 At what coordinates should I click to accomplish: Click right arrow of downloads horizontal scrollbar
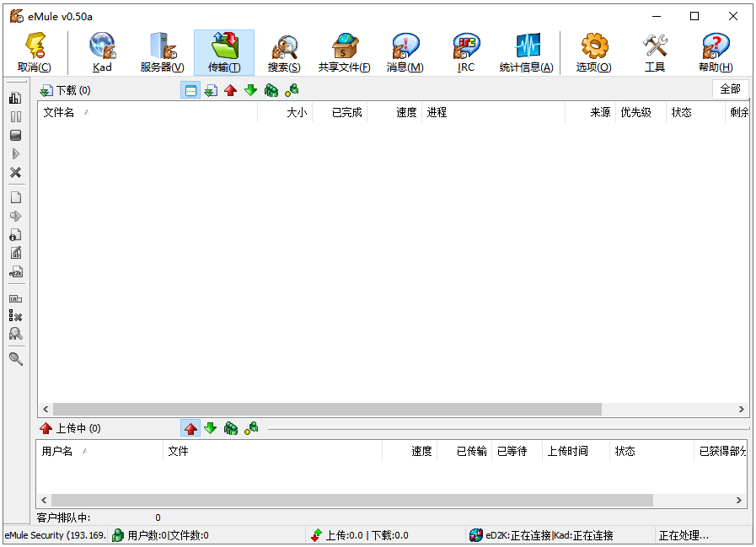tap(742, 409)
